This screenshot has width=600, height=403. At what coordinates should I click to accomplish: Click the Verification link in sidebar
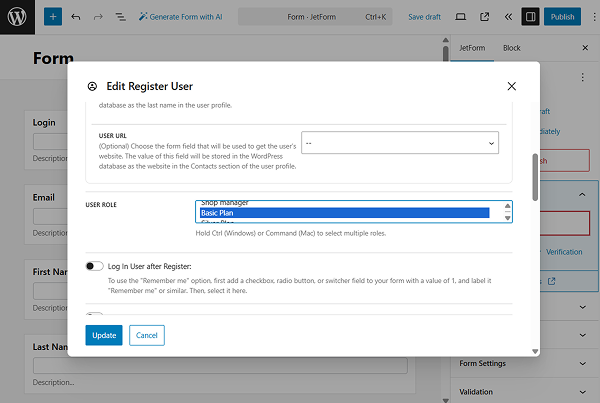(x=564, y=252)
